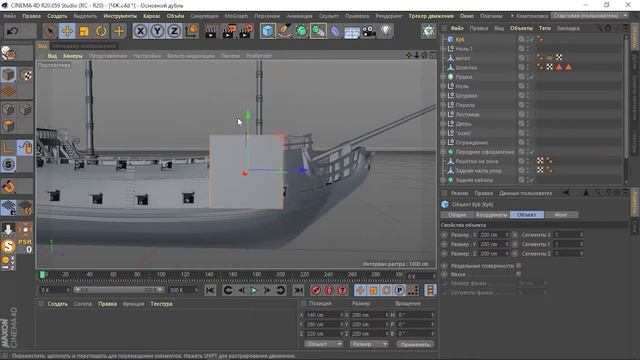Enable the Фаска checkbox
640x360 pixels.
click(x=519, y=274)
